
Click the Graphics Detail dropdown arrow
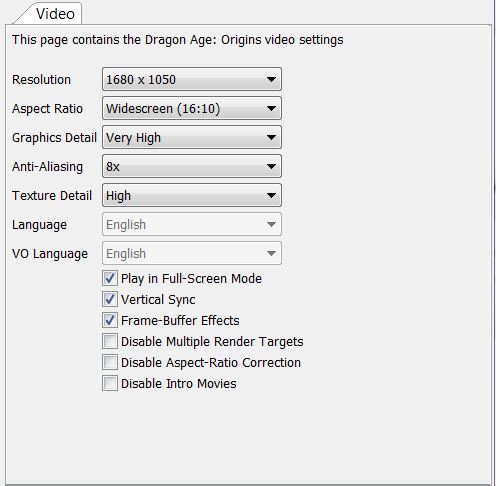[271, 138]
